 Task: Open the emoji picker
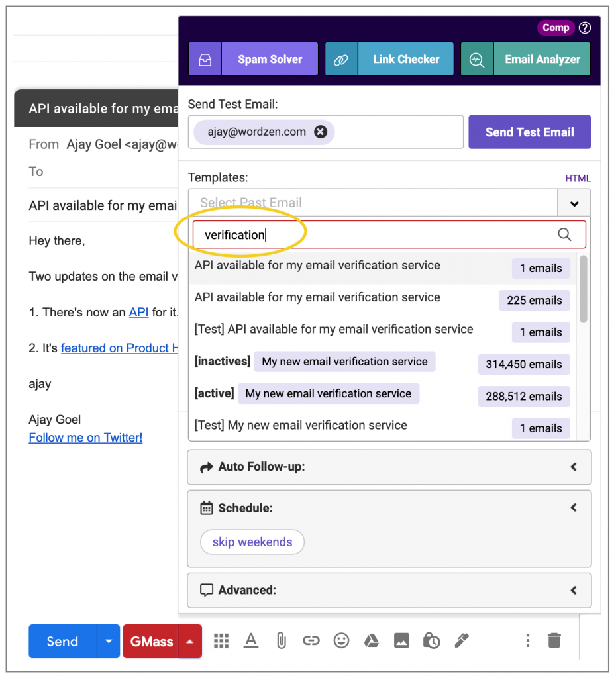coord(341,640)
